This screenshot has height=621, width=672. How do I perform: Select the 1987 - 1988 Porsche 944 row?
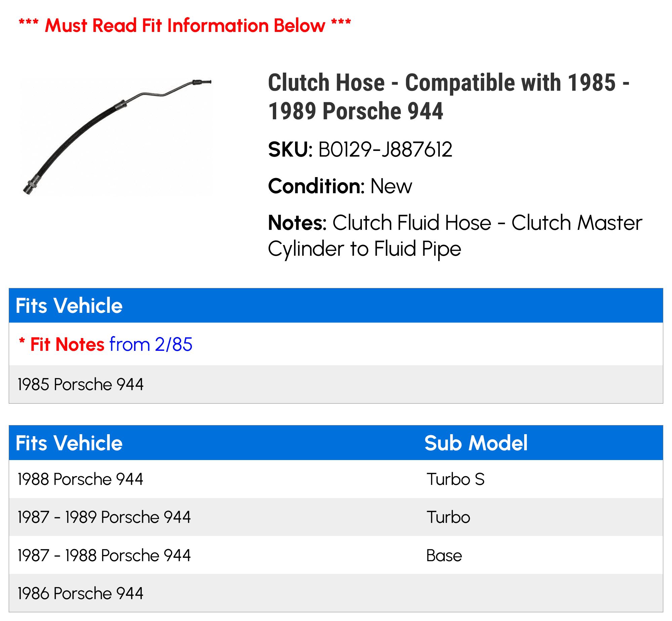tap(336, 555)
